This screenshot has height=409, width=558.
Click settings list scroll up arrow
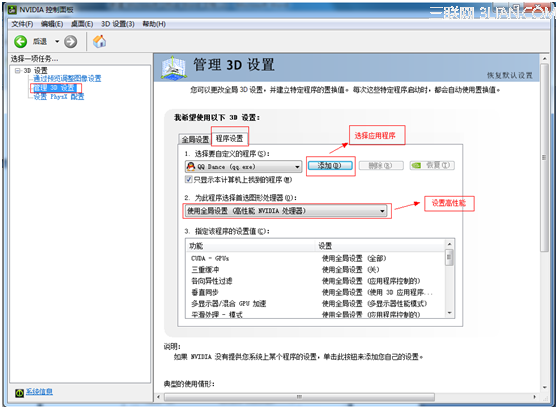pos(449,244)
